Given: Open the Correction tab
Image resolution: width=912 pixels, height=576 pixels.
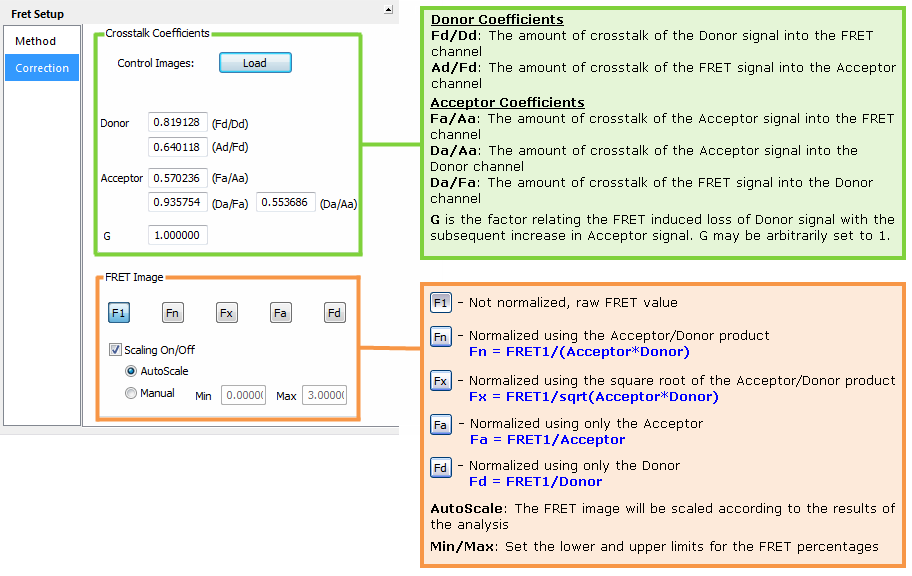Looking at the screenshot, I should pos(42,68).
